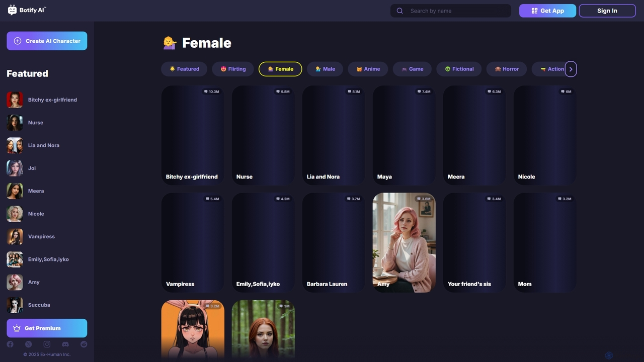Open the Mom character card
Image resolution: width=644 pixels, height=362 pixels.
coord(545,242)
